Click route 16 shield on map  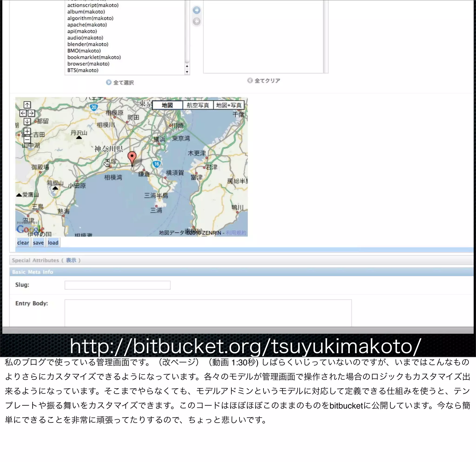pos(157,164)
